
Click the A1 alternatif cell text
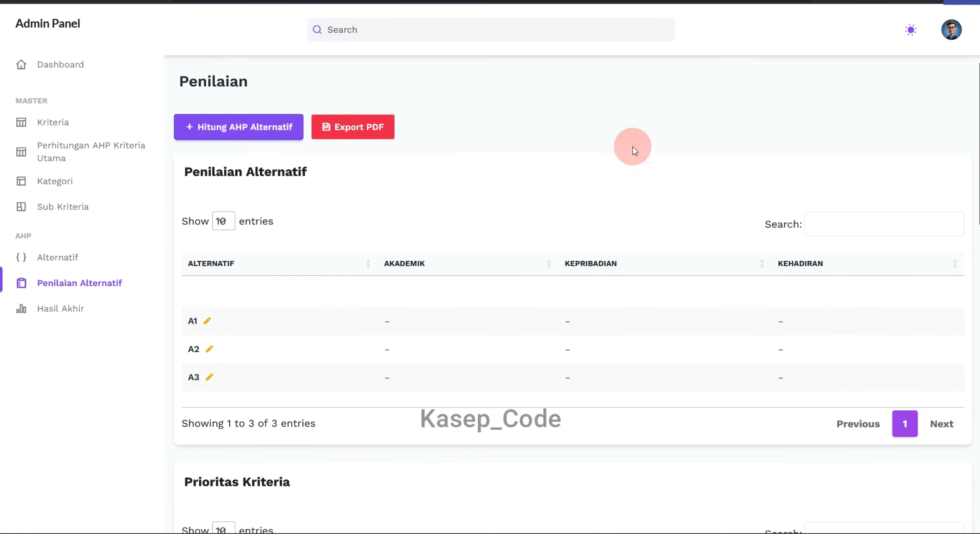(x=192, y=321)
